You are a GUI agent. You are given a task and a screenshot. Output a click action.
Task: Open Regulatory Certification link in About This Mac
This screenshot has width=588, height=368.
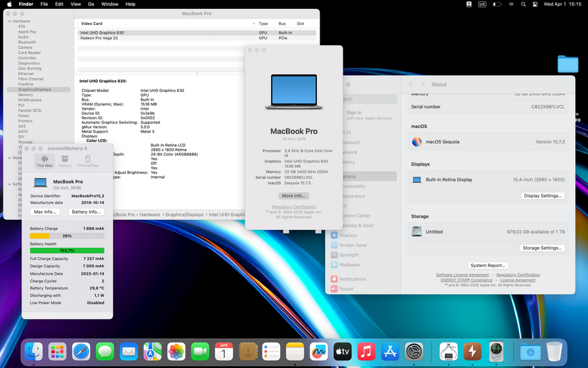[x=294, y=207]
